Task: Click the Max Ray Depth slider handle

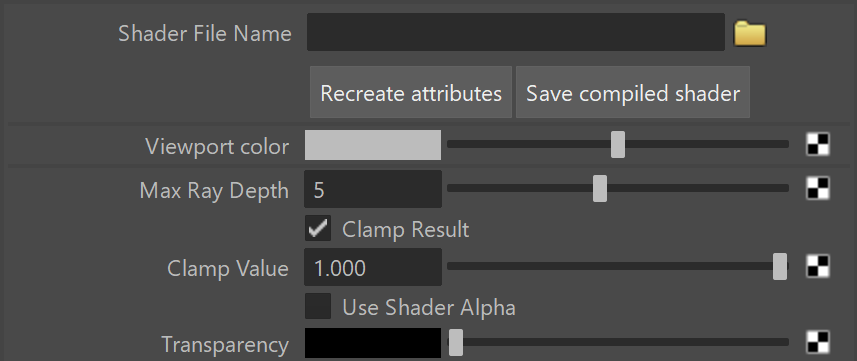Action: pos(600,188)
